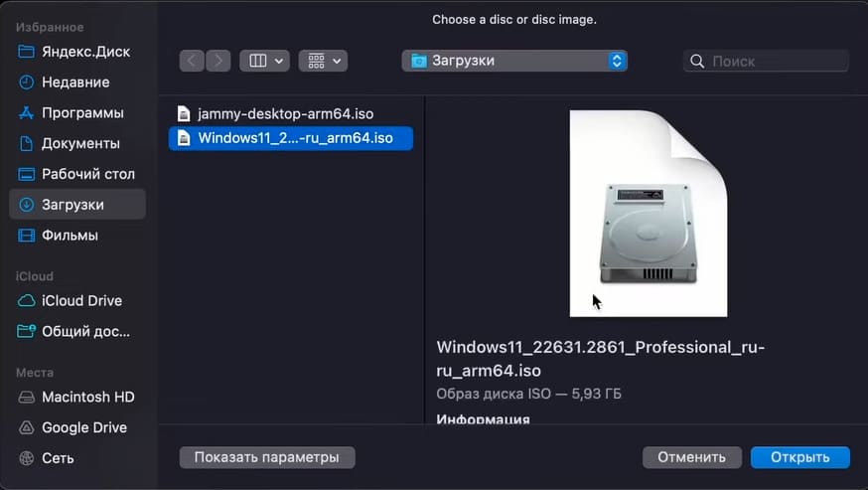Expand the grid grouping options dropdown
Image resolution: width=868 pixels, height=490 pixels.
323,61
